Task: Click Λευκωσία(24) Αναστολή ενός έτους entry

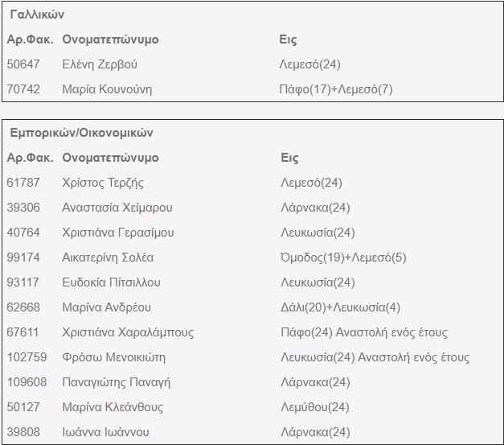Action: (x=375, y=357)
